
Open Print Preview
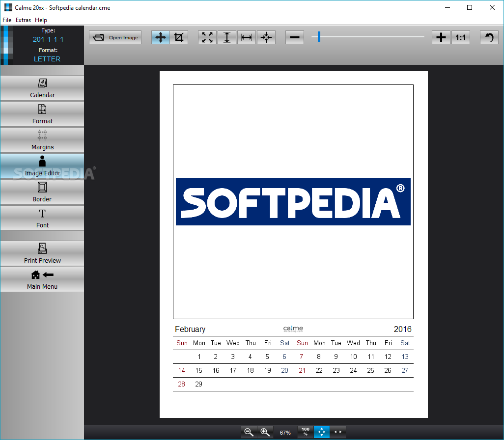(42, 253)
